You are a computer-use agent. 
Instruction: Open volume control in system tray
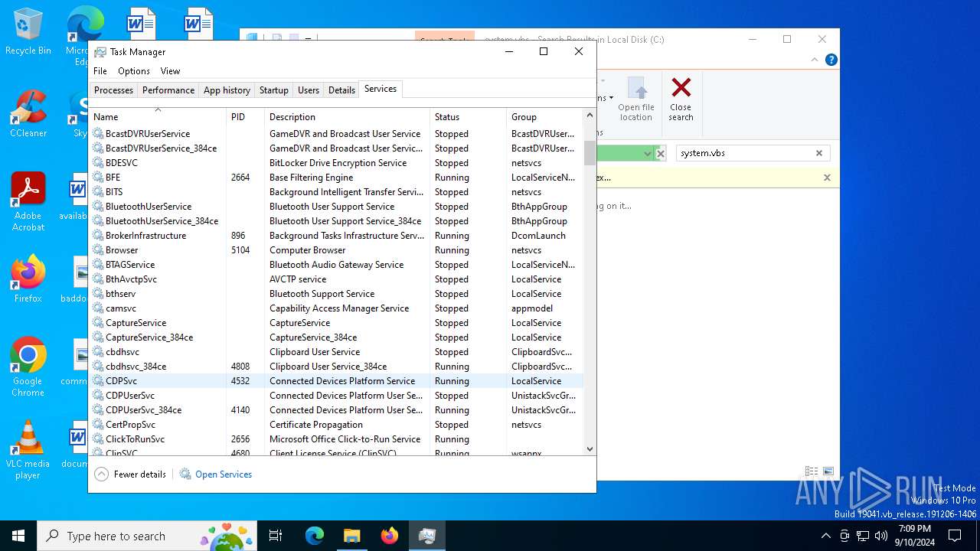click(881, 536)
